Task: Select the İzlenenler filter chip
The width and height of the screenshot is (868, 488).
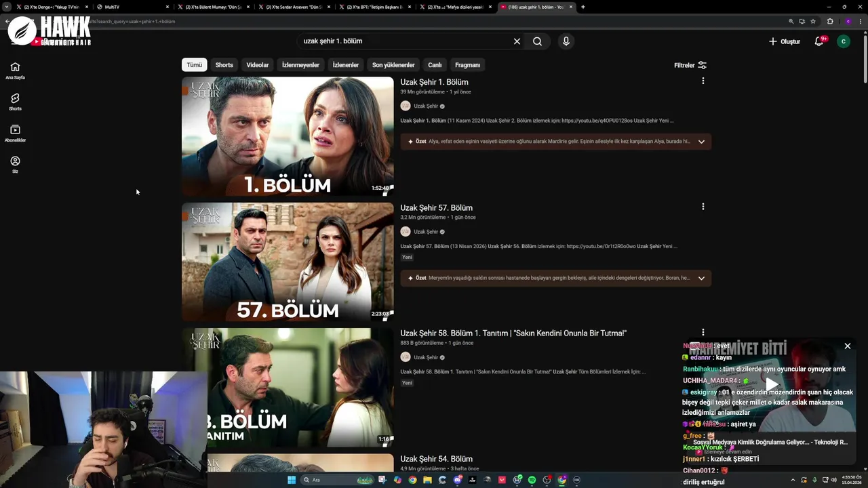Action: (346, 65)
